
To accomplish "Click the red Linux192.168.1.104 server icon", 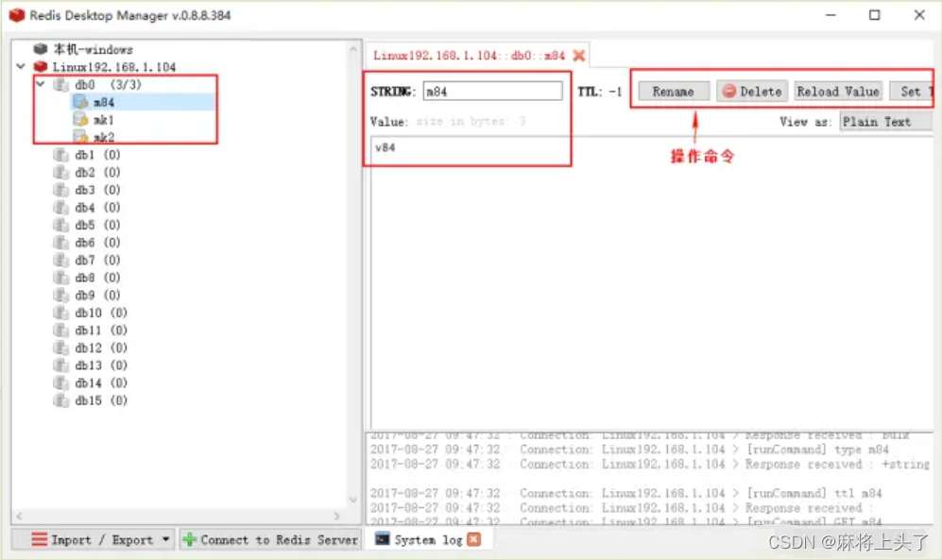I will click(x=41, y=67).
